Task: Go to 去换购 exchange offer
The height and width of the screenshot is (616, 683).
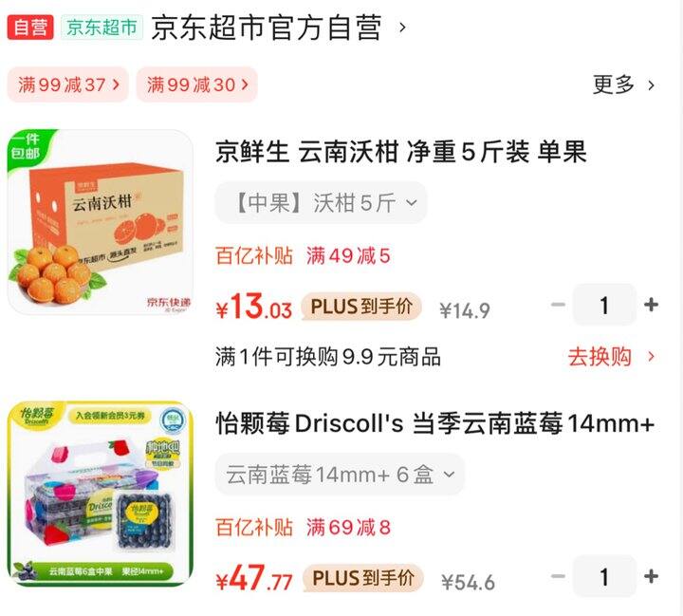Action: (x=611, y=357)
